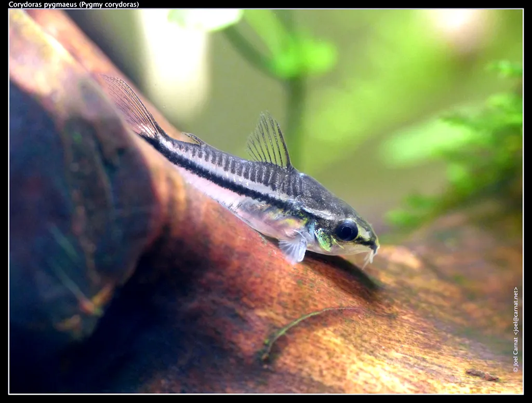Click the fish's translucent pectoral fin
This screenshot has width=532, height=403.
(x=295, y=248)
